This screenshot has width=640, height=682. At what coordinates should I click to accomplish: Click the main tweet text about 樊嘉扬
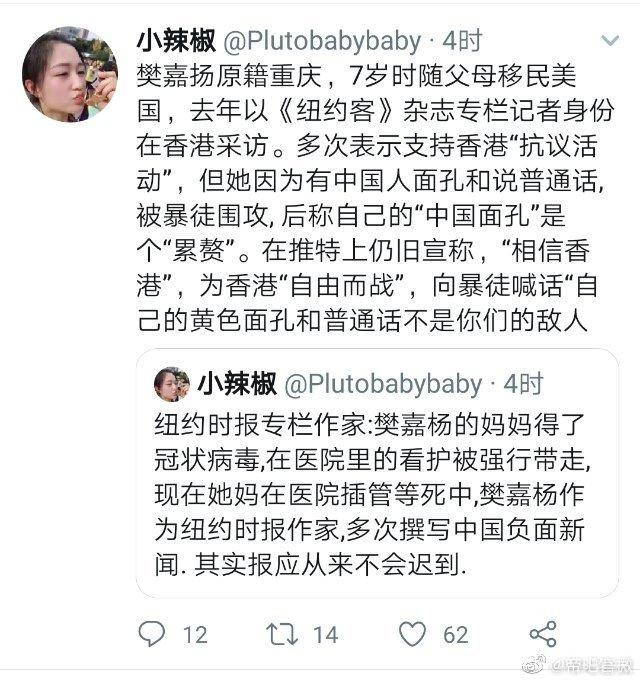tap(375, 198)
